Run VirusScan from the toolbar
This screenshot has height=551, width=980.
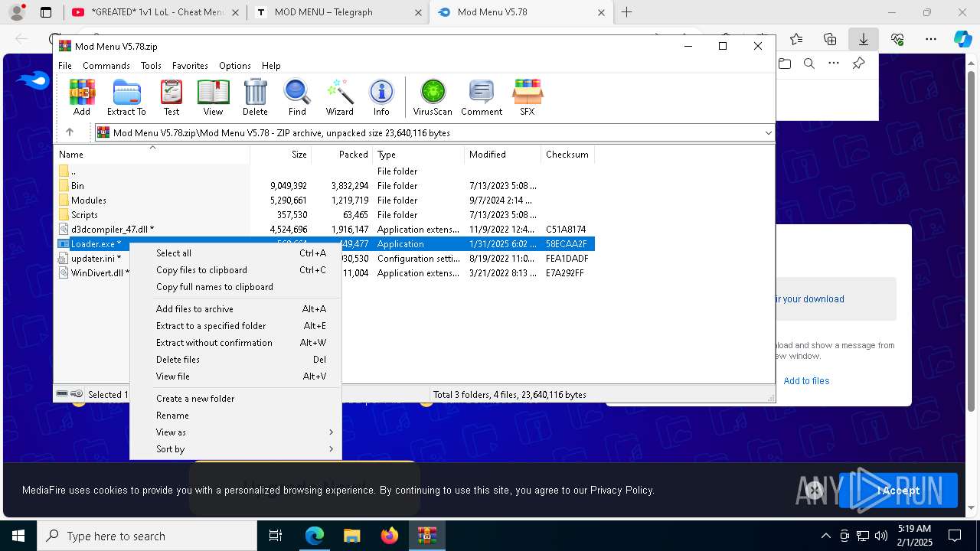click(x=433, y=97)
